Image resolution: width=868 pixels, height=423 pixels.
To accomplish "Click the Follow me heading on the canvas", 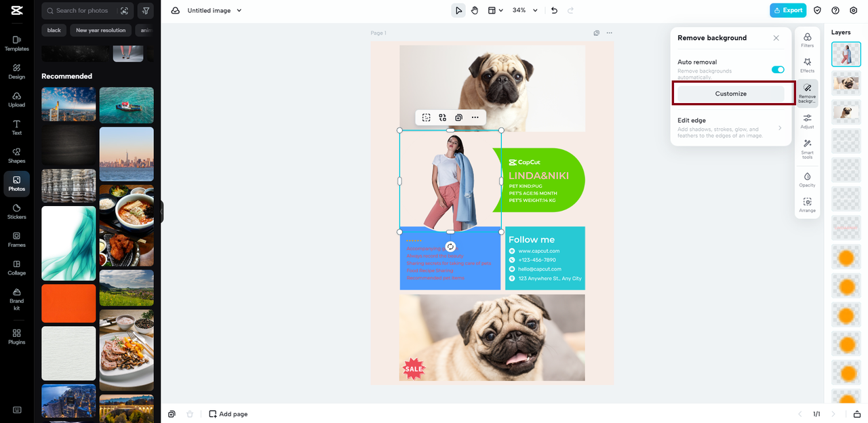I will pyautogui.click(x=532, y=239).
